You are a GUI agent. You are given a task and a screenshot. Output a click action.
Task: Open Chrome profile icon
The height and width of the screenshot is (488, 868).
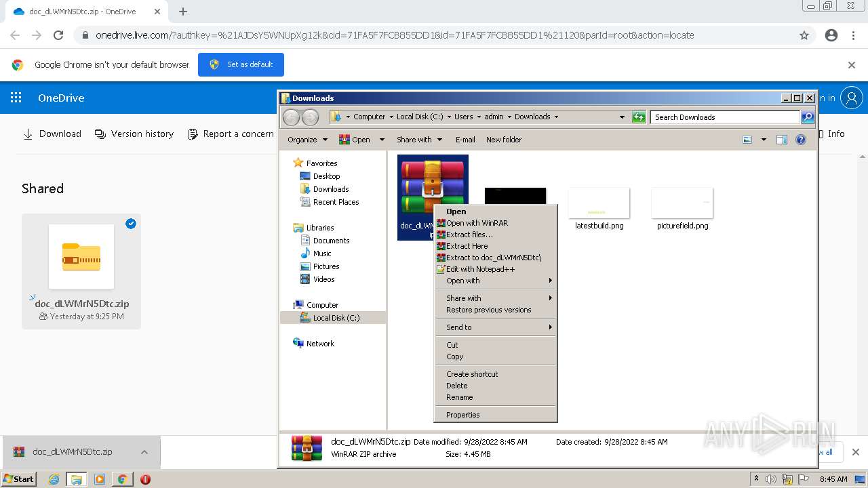point(831,35)
